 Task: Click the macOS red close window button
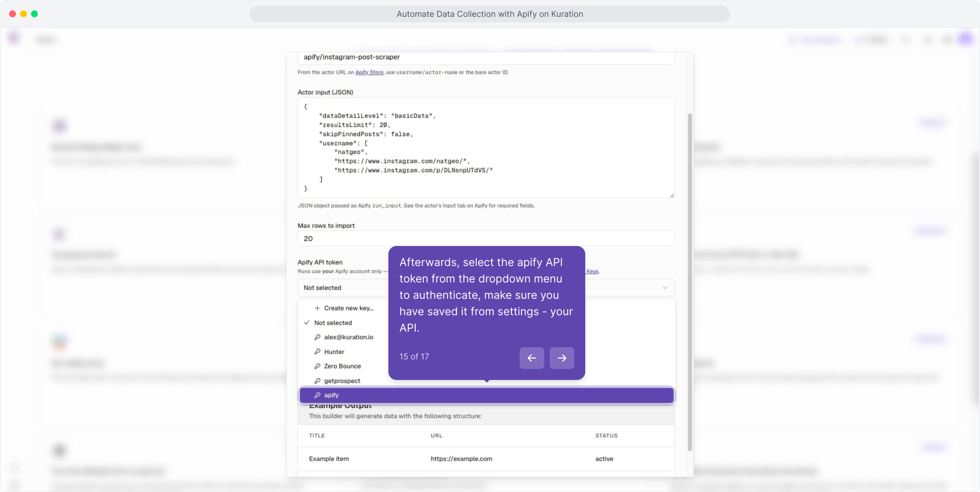tap(12, 14)
